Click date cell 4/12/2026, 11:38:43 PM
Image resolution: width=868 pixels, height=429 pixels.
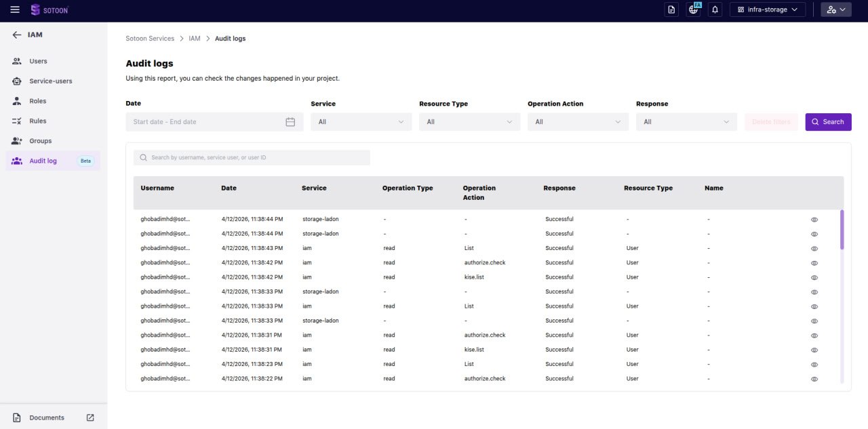click(x=252, y=248)
